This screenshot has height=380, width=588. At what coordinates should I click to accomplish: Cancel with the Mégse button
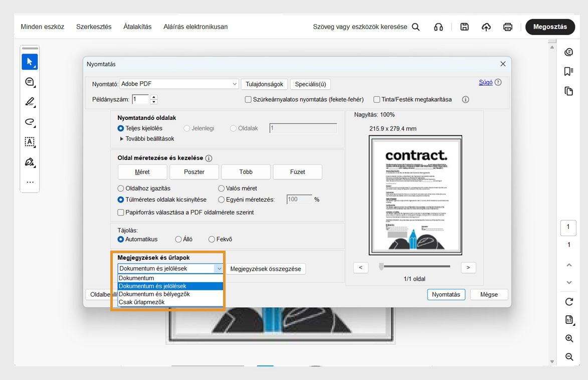click(489, 294)
